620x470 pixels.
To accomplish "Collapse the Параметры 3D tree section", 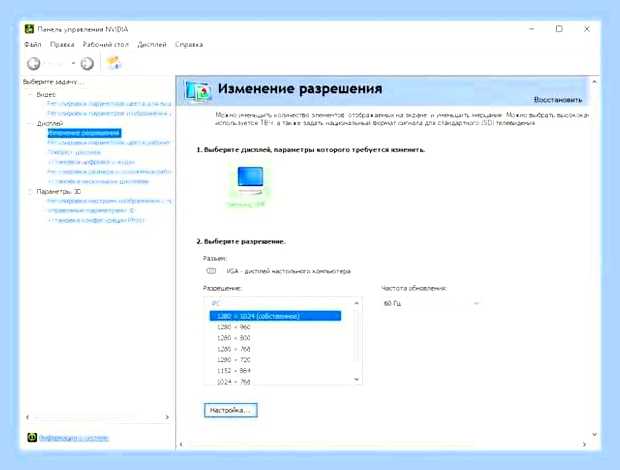I will [x=30, y=191].
